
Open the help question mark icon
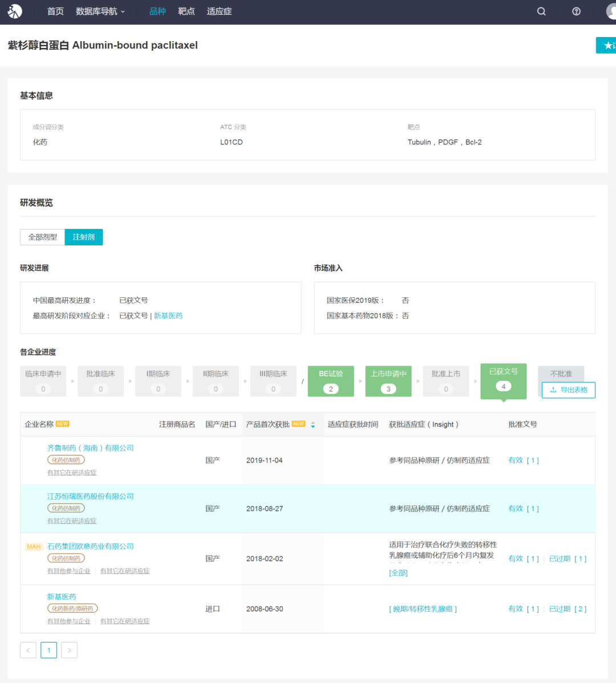(x=576, y=11)
